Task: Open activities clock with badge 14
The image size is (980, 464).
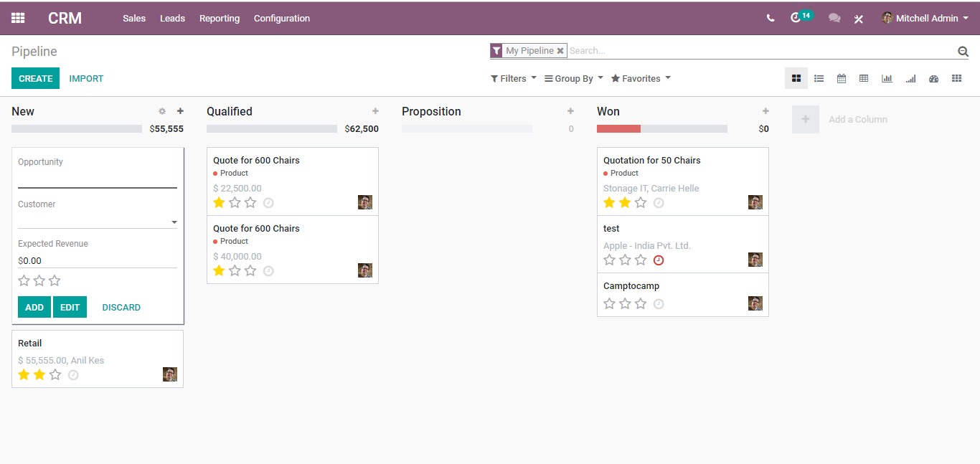Action: coord(801,16)
